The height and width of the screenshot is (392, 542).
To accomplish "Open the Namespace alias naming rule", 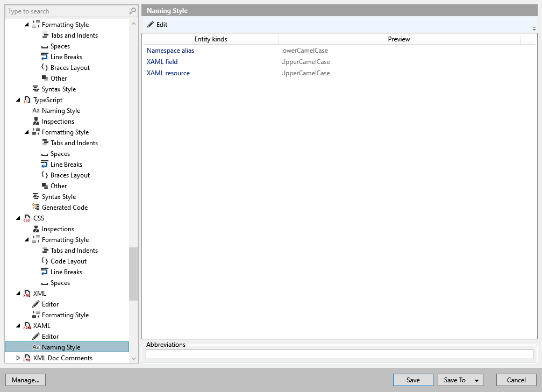I will pyautogui.click(x=169, y=50).
